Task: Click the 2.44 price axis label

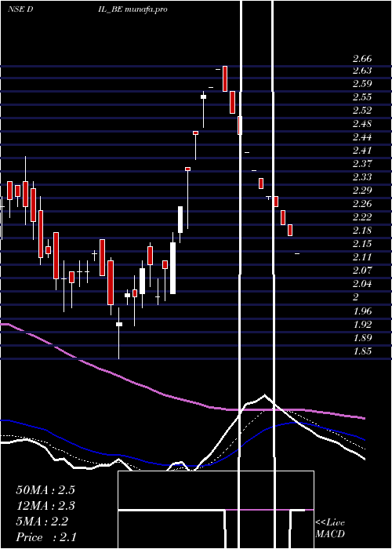Action: pyautogui.click(x=362, y=137)
